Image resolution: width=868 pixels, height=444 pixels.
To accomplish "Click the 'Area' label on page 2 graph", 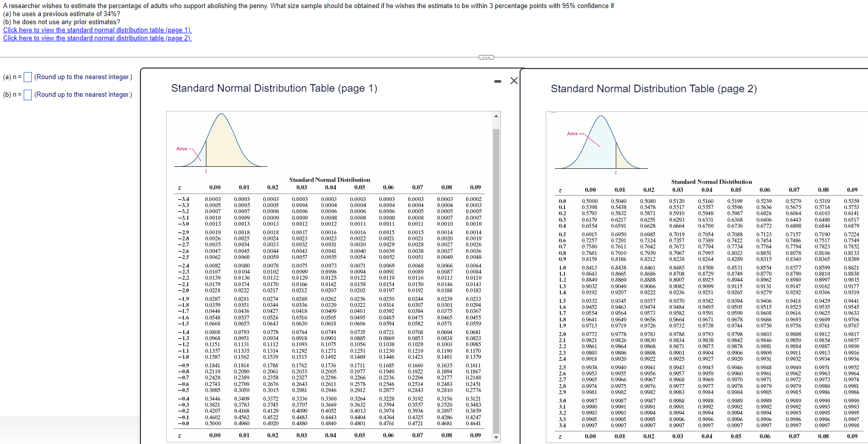I will (572, 134).
